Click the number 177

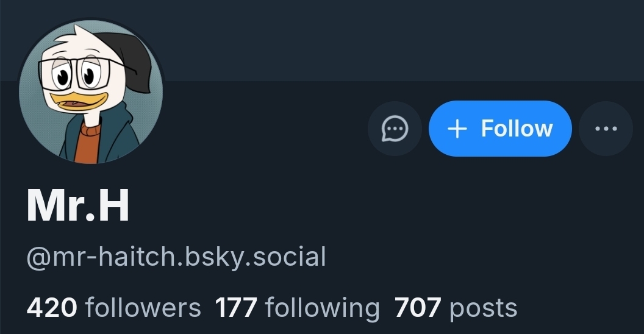point(236,308)
